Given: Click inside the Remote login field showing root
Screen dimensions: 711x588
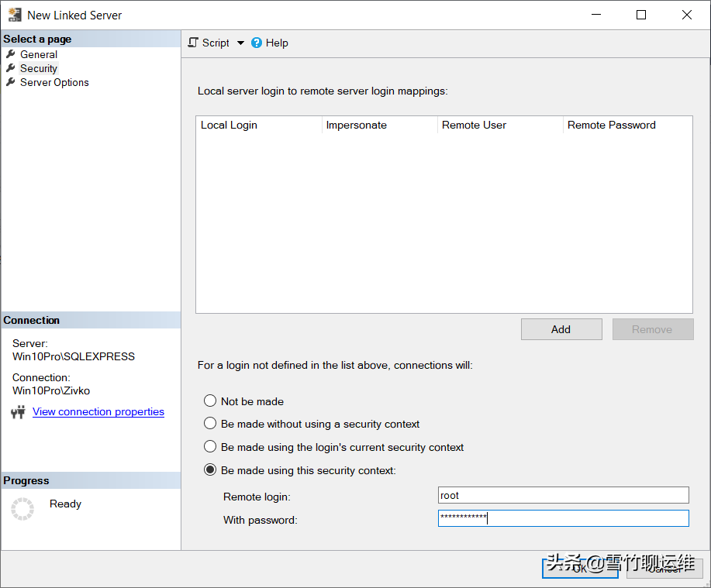Looking at the screenshot, I should tap(562, 494).
